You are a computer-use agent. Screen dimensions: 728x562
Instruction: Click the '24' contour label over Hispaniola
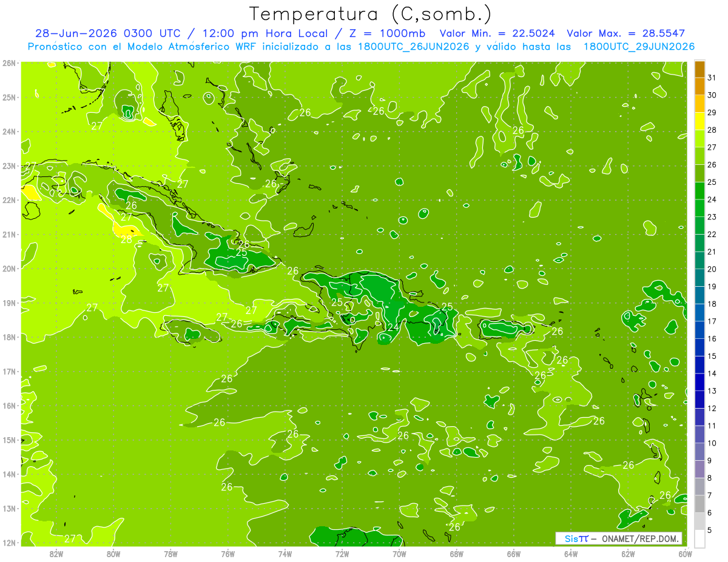point(393,327)
